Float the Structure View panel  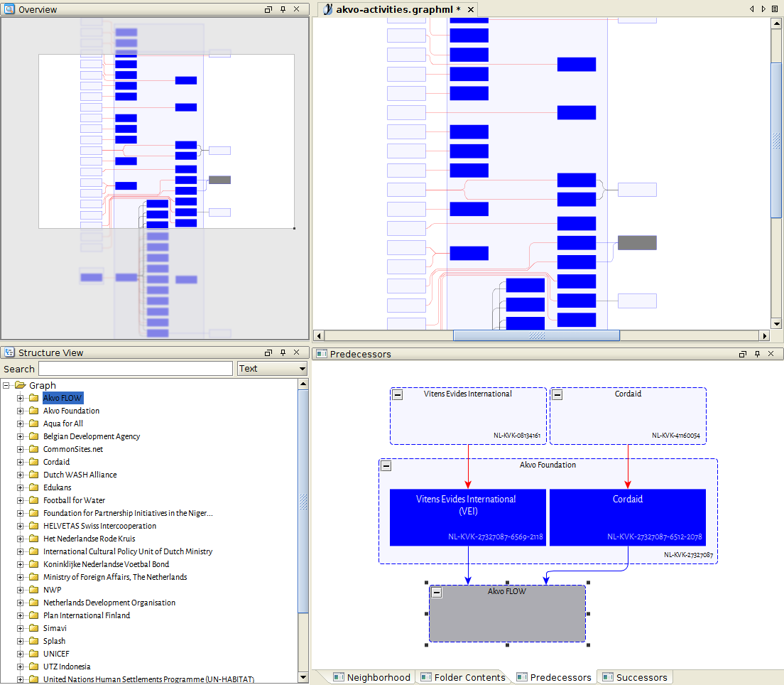268,352
